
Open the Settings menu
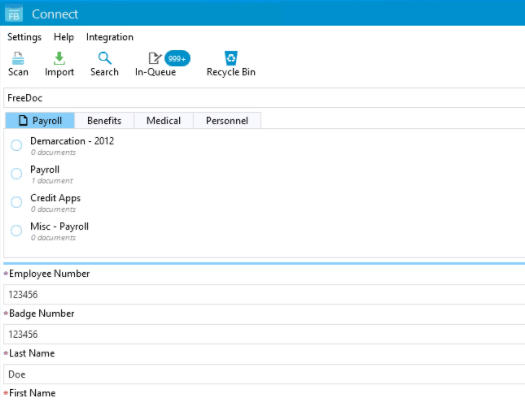[24, 37]
